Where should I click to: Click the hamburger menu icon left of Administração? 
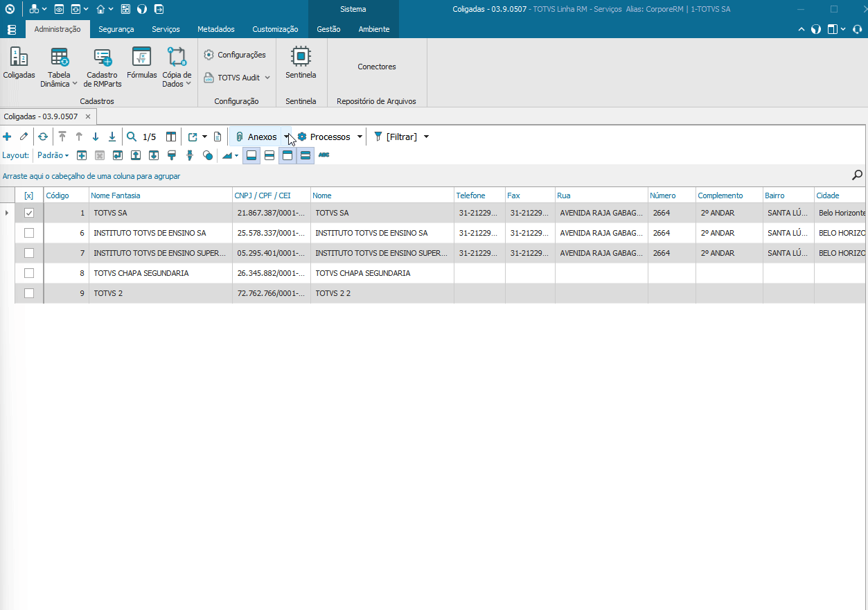tap(12, 29)
